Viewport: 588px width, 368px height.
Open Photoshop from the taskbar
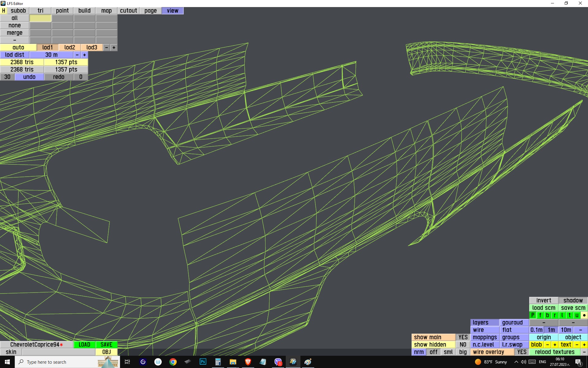click(203, 362)
